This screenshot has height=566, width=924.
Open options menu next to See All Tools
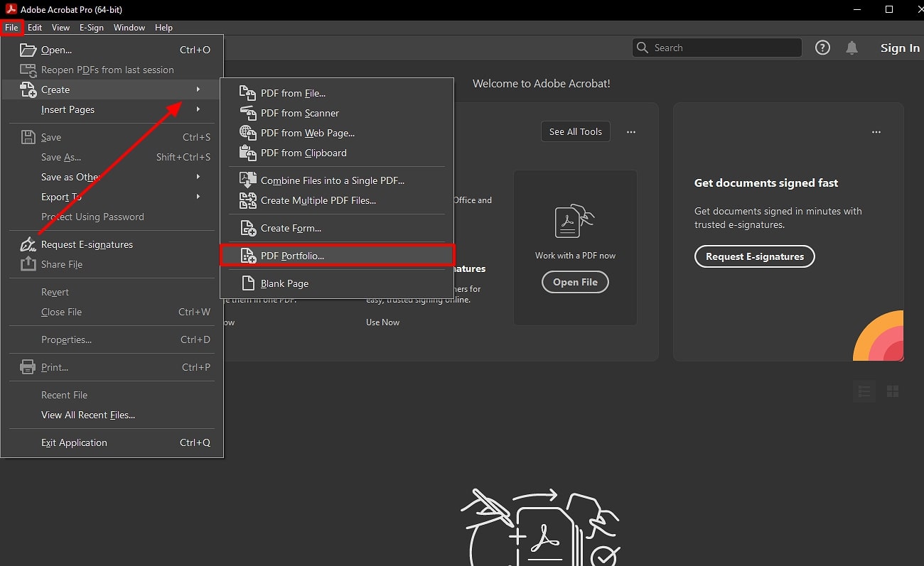[630, 132]
